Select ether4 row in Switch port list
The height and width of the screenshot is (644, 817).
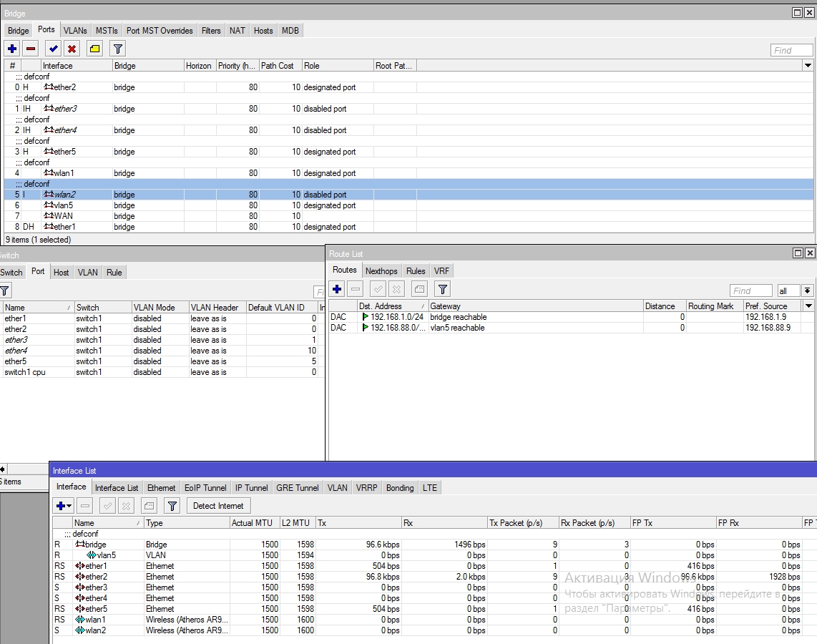(162, 351)
